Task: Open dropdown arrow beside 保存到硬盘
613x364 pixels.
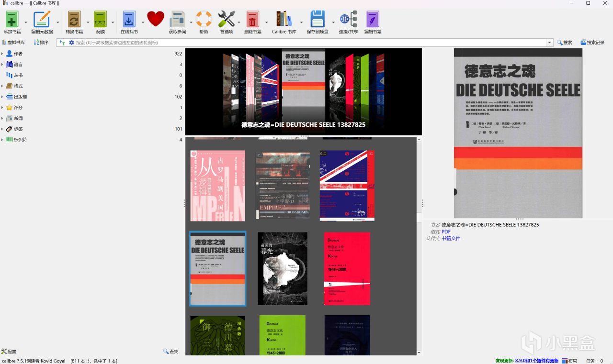Action: click(333, 22)
